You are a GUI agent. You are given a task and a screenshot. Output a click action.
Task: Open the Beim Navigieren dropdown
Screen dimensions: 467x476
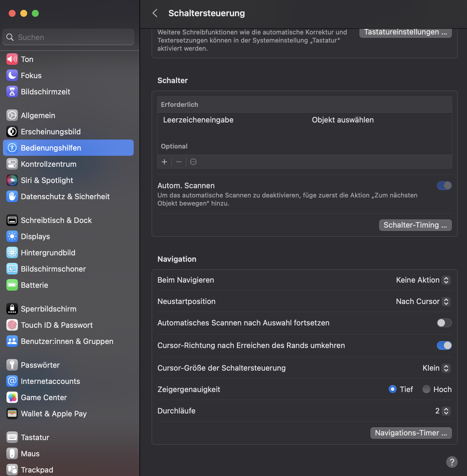[x=423, y=280]
